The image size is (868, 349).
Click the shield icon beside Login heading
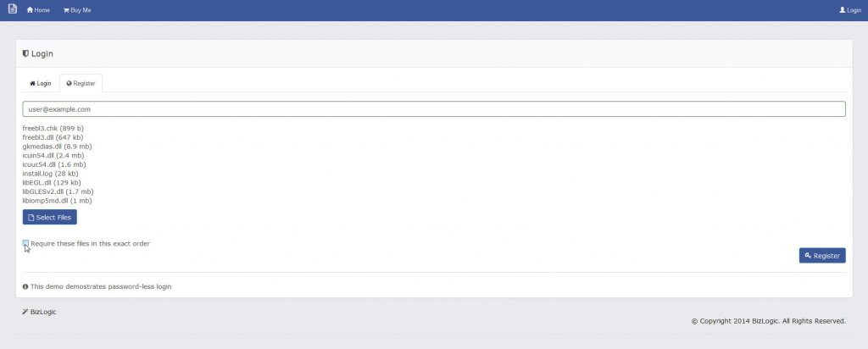pos(25,53)
